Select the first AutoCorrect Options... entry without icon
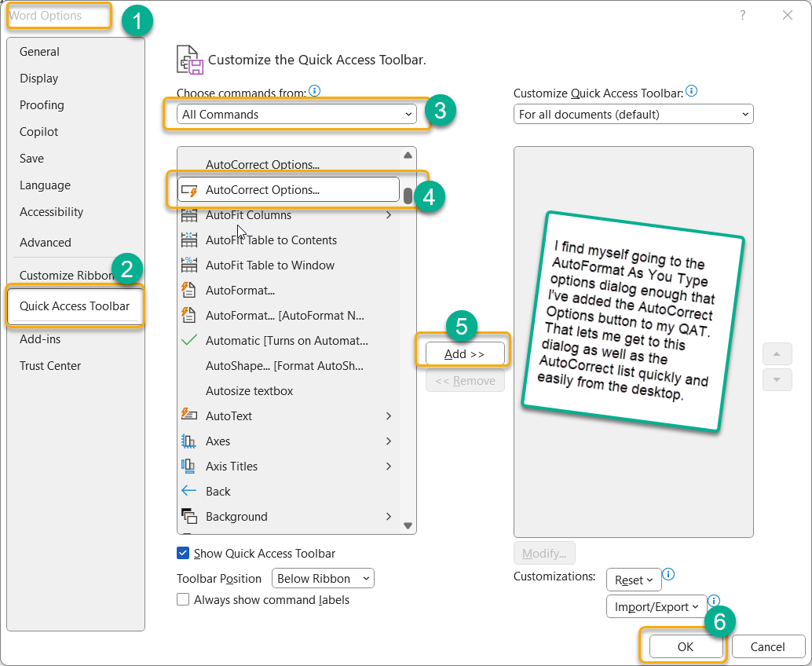 (288, 164)
